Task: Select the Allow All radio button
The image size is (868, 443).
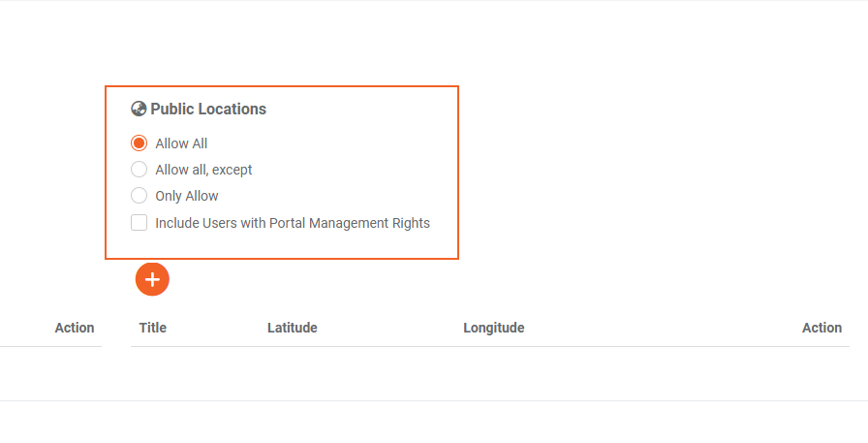Action: [x=139, y=143]
